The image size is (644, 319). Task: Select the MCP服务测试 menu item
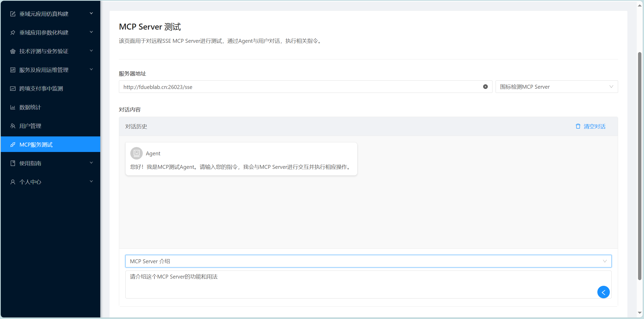pos(50,144)
